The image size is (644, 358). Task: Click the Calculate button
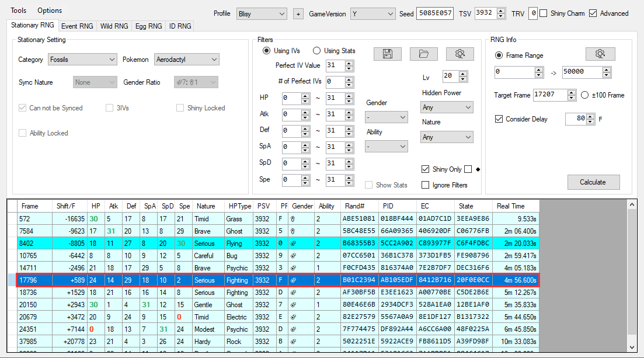[x=593, y=182]
